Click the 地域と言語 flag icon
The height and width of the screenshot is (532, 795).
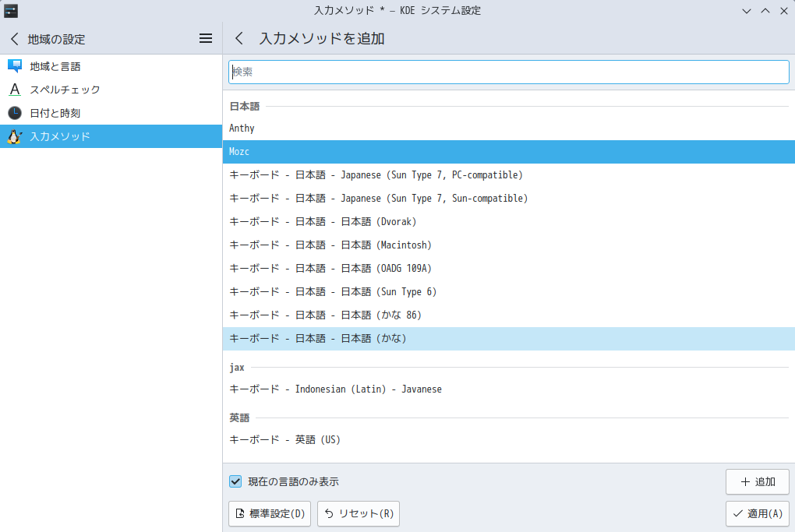coord(15,66)
